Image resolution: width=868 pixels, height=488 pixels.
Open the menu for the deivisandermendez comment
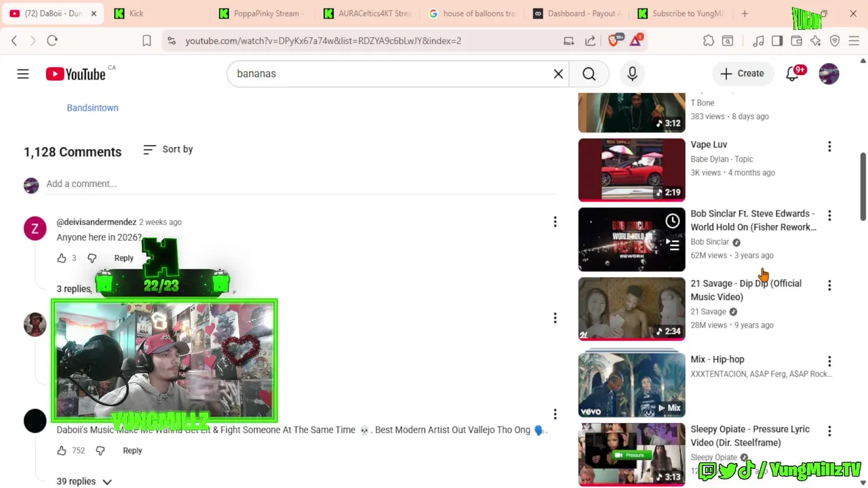coord(555,222)
